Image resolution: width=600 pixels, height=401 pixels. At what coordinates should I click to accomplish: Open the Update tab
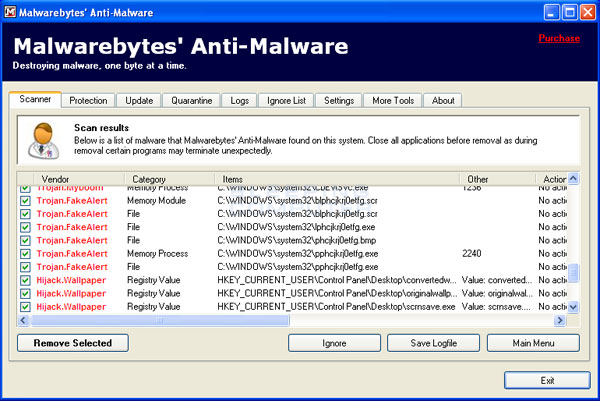[x=139, y=101]
